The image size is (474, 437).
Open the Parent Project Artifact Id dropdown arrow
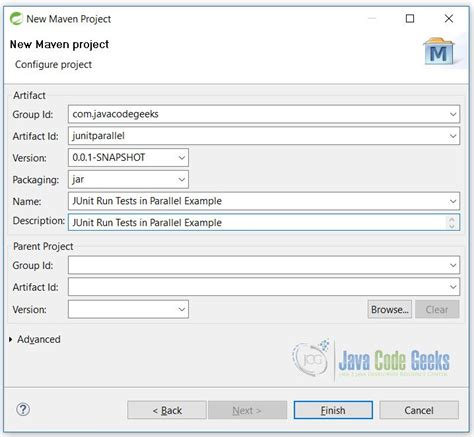(x=453, y=287)
